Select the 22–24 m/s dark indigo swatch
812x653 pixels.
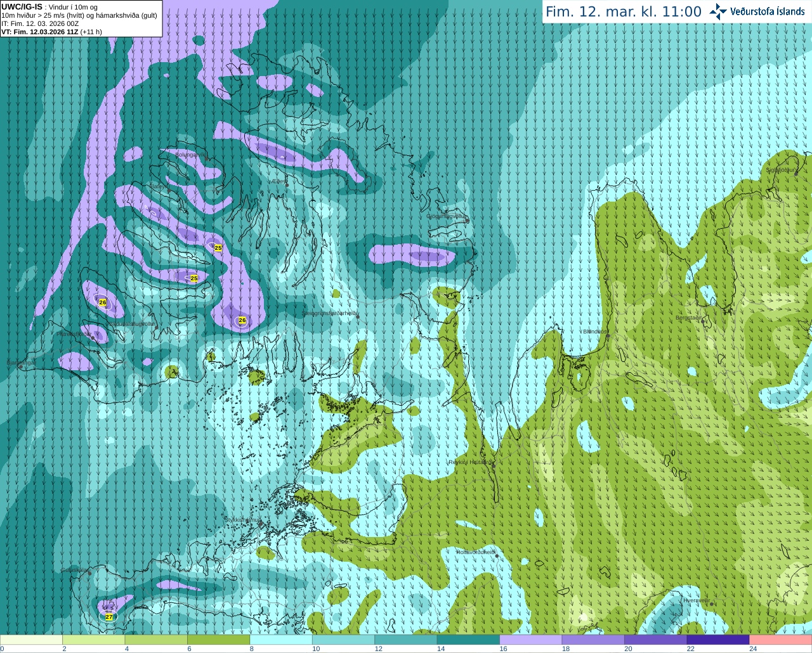pos(718,640)
